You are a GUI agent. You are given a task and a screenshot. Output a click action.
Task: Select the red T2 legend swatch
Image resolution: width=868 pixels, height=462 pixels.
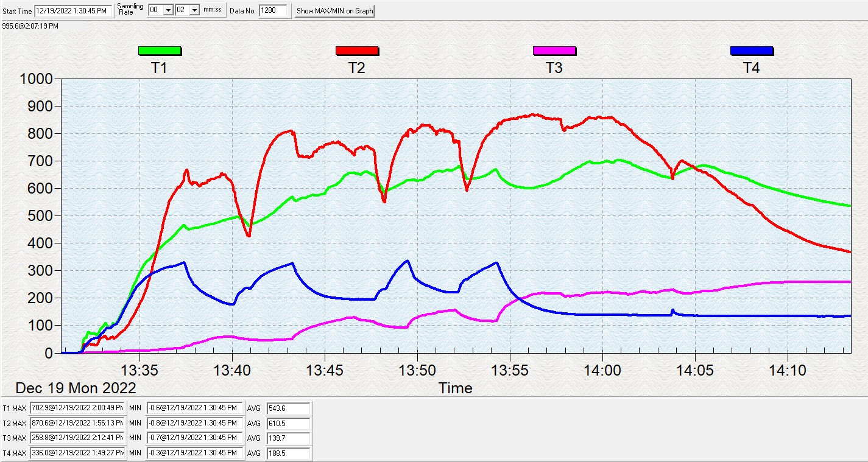[357, 51]
